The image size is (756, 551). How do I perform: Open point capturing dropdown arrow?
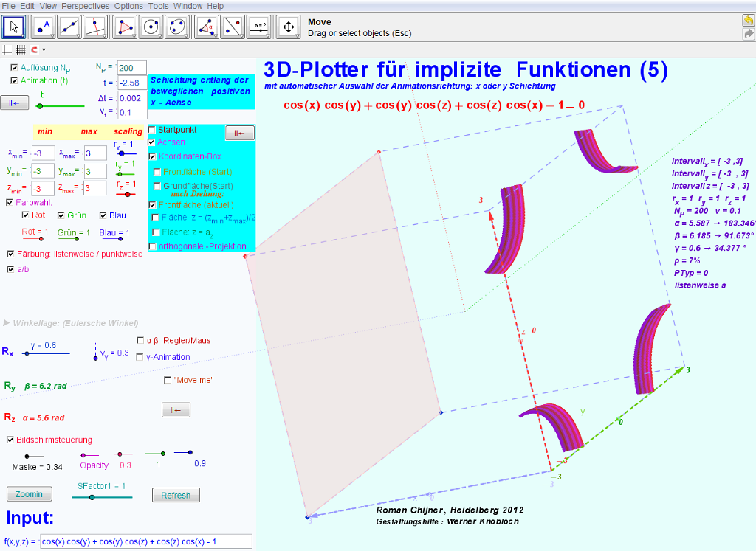44,50
